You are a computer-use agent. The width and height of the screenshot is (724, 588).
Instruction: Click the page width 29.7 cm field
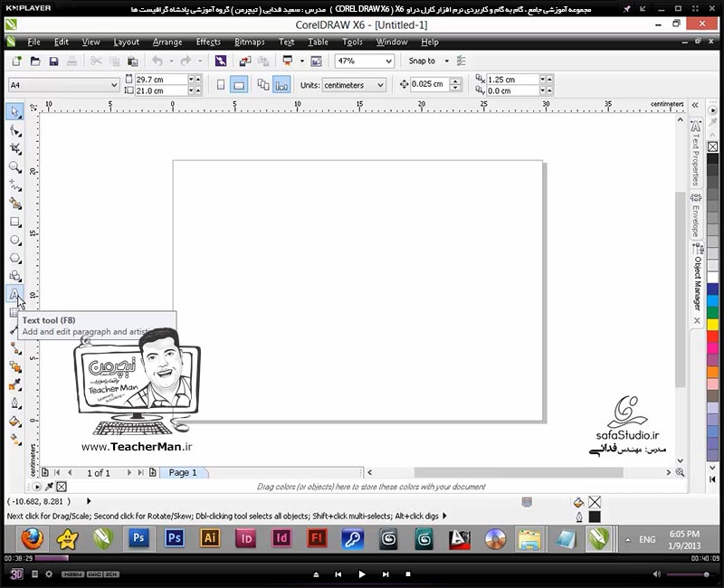[x=161, y=80]
